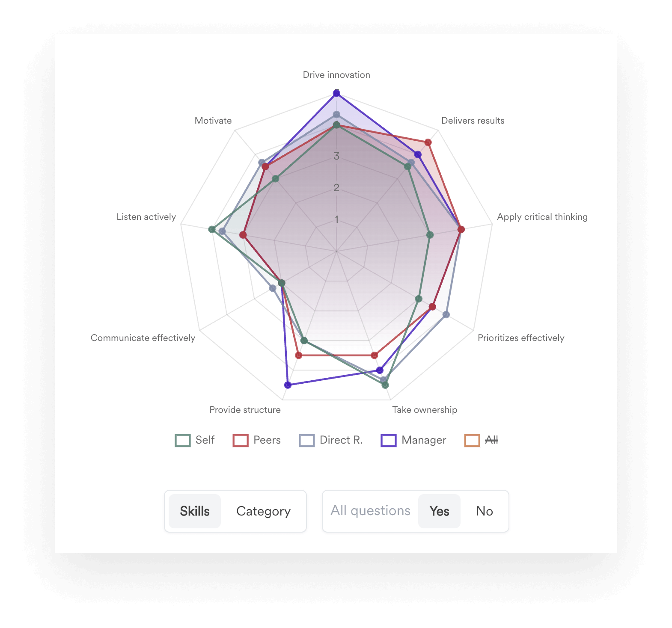Click the red Peers legend square icon
Image resolution: width=672 pixels, height=628 pixels.
coord(240,440)
